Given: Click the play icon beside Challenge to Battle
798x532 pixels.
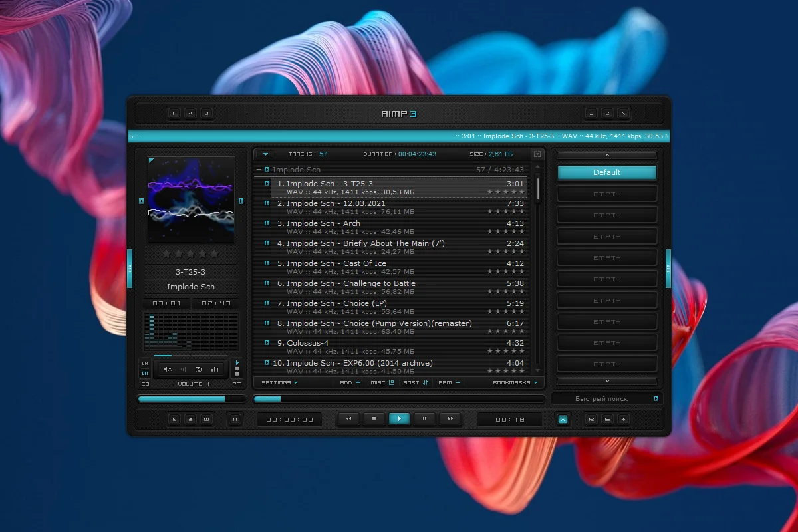Looking at the screenshot, I should pos(267,283).
